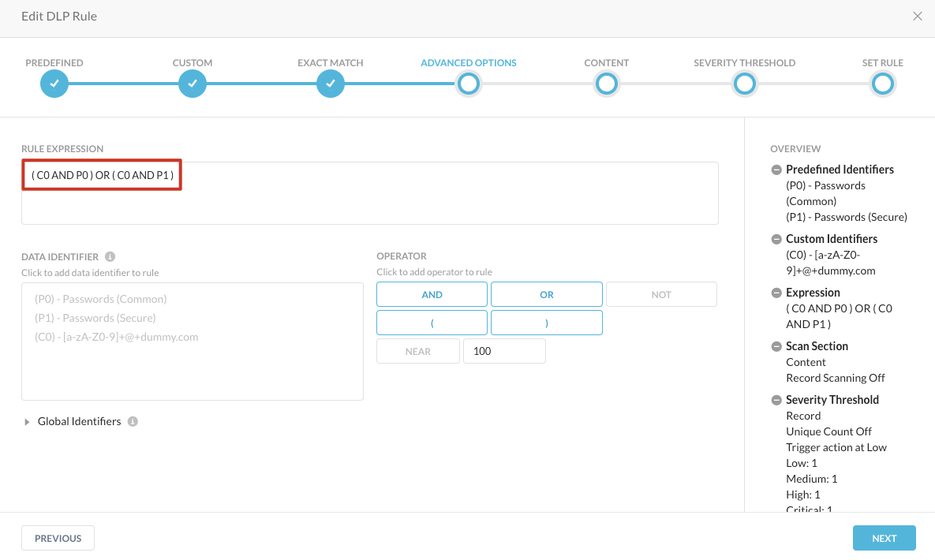Add P0 Passwords (Common) identifier to rule
Screen dimensions: 935x560
point(101,299)
